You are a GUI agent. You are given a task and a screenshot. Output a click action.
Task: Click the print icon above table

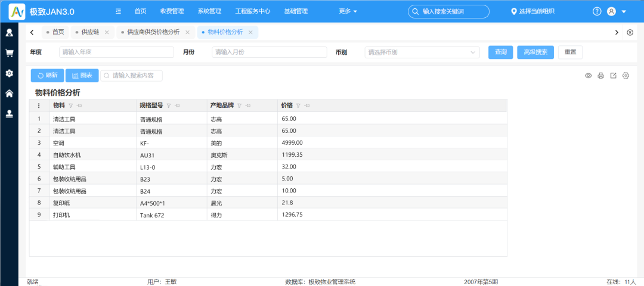click(x=601, y=76)
